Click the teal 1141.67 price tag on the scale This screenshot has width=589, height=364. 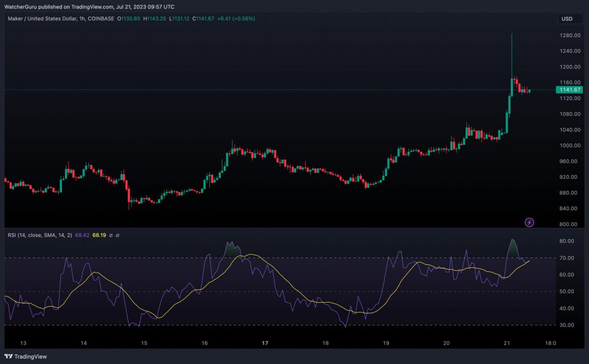(x=569, y=89)
